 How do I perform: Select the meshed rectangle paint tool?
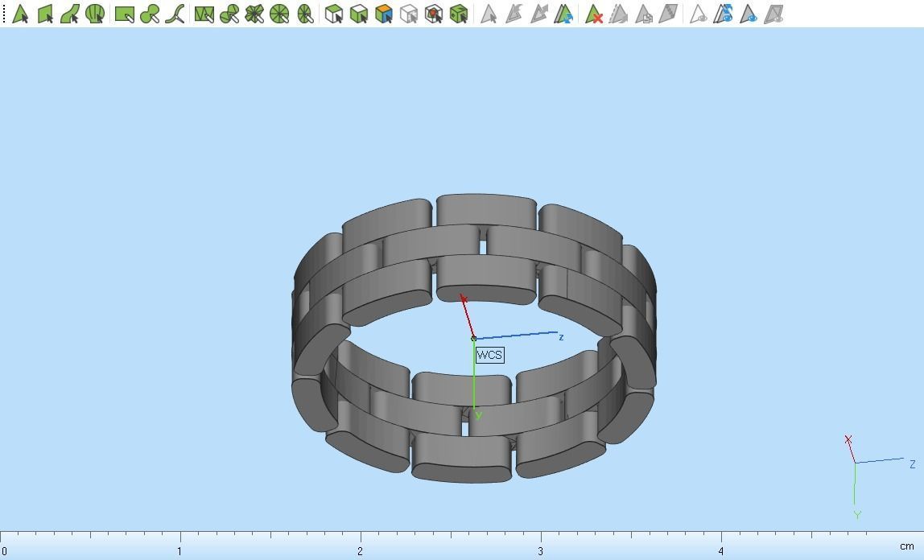(x=204, y=14)
